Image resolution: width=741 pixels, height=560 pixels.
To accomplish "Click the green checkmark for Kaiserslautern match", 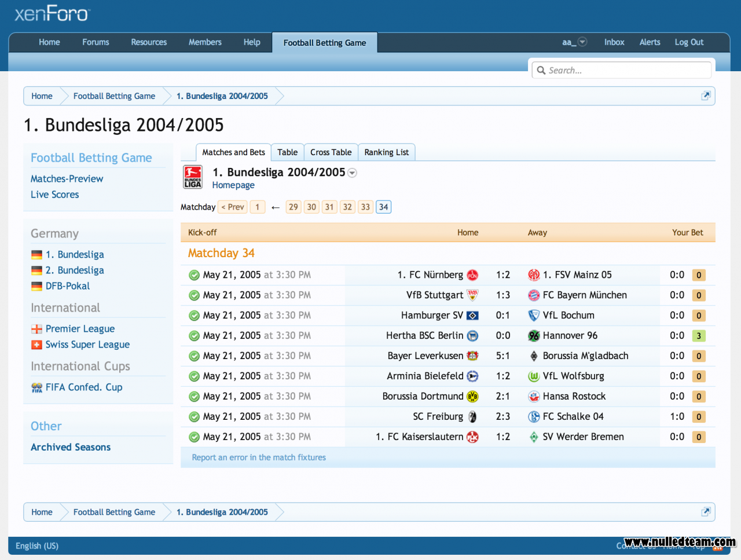I will (x=194, y=437).
